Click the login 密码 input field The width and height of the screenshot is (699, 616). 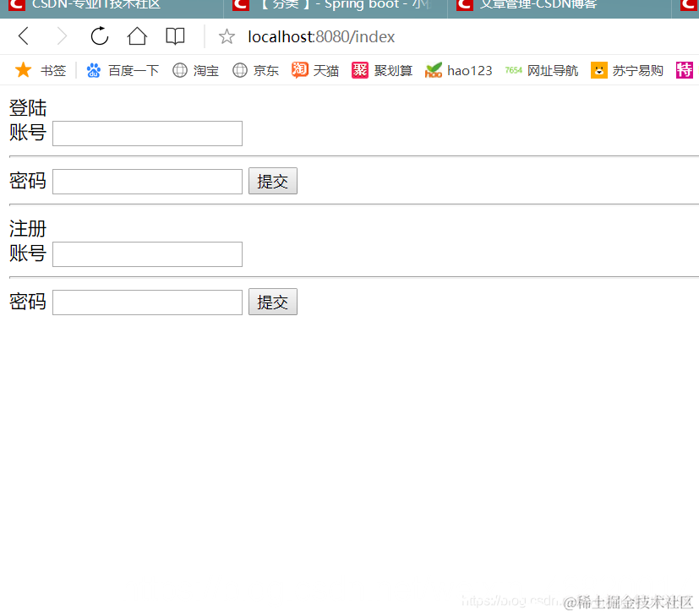pos(148,182)
